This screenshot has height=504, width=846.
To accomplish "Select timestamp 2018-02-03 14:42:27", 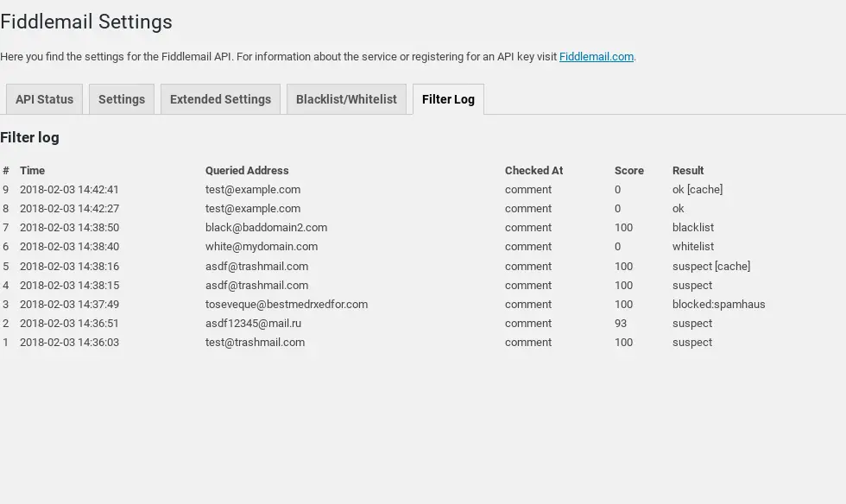I will pyautogui.click(x=69, y=208).
